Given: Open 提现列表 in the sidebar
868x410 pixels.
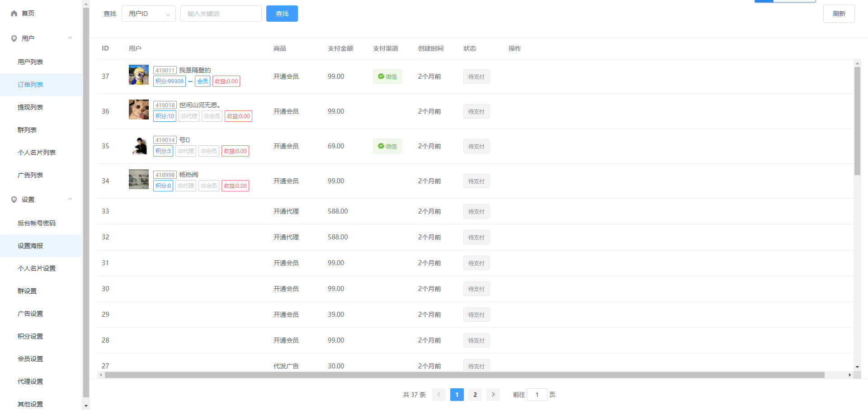Looking at the screenshot, I should click(30, 107).
